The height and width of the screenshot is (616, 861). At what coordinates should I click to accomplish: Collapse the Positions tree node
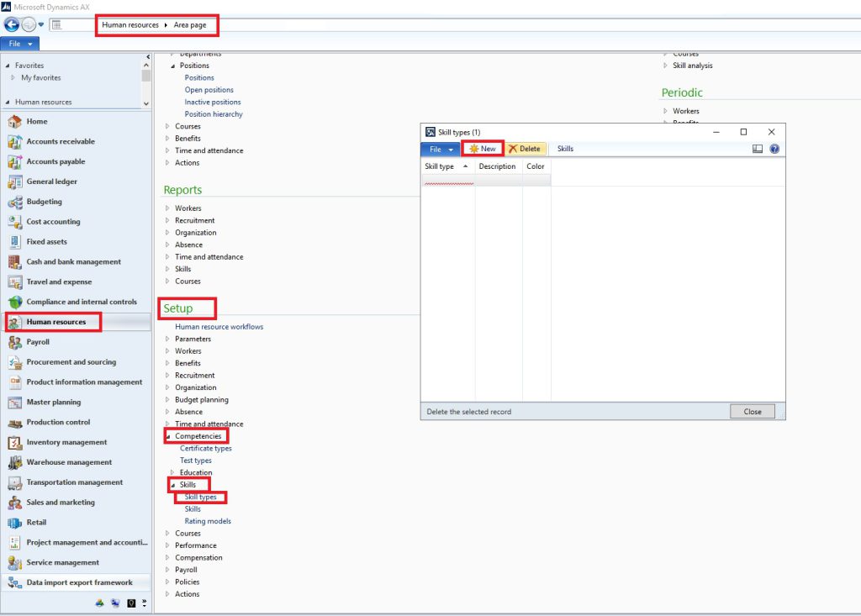(172, 66)
